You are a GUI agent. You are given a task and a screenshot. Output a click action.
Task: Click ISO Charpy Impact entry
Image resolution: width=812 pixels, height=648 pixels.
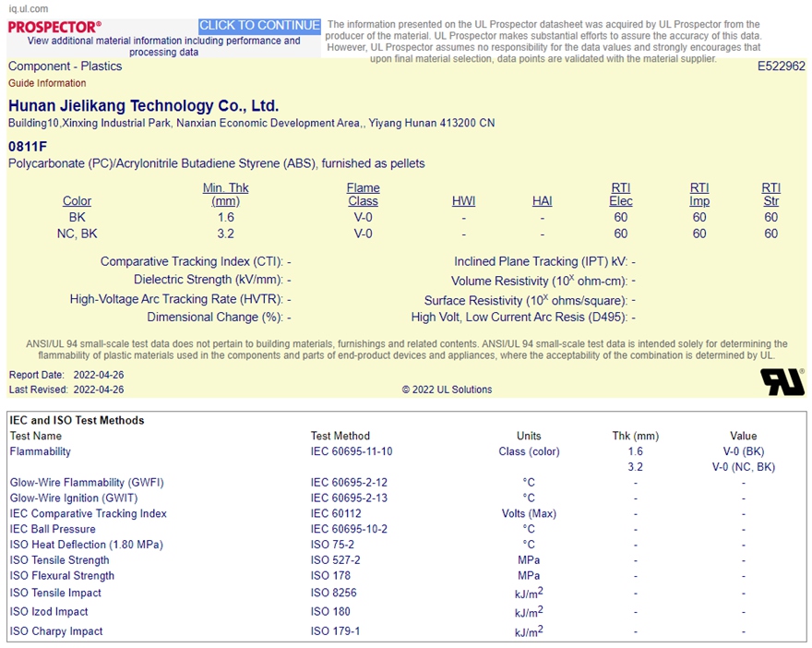tap(56, 630)
